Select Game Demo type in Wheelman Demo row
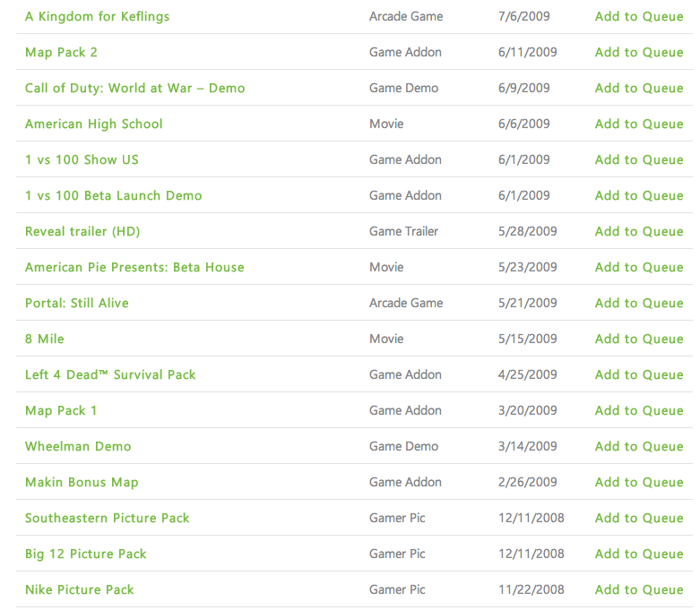The image size is (700, 610). click(x=403, y=446)
